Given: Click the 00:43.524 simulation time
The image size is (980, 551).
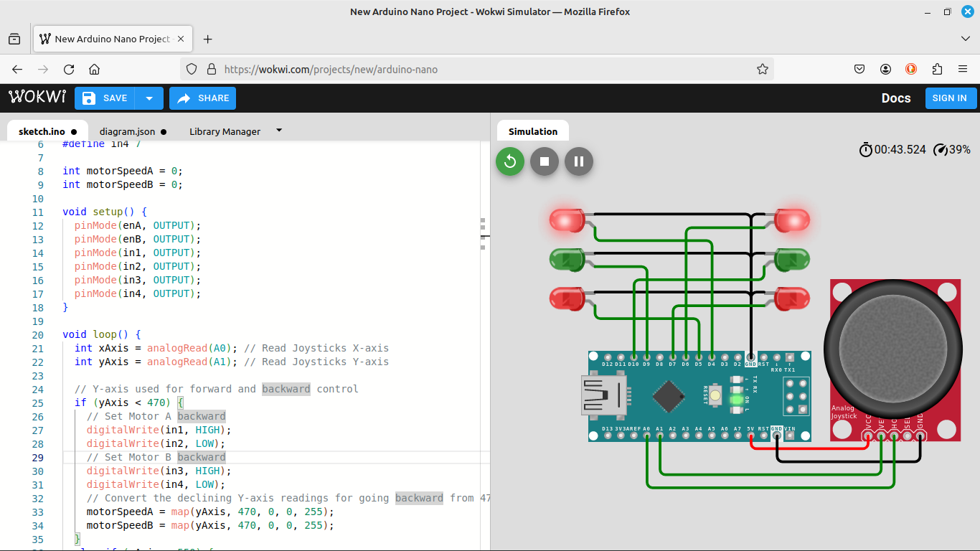Looking at the screenshot, I should click(900, 149).
